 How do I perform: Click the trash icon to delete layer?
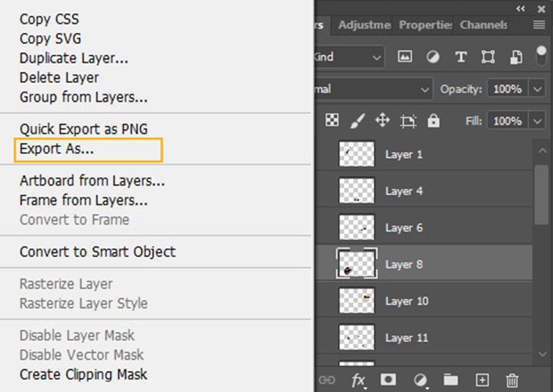click(513, 380)
